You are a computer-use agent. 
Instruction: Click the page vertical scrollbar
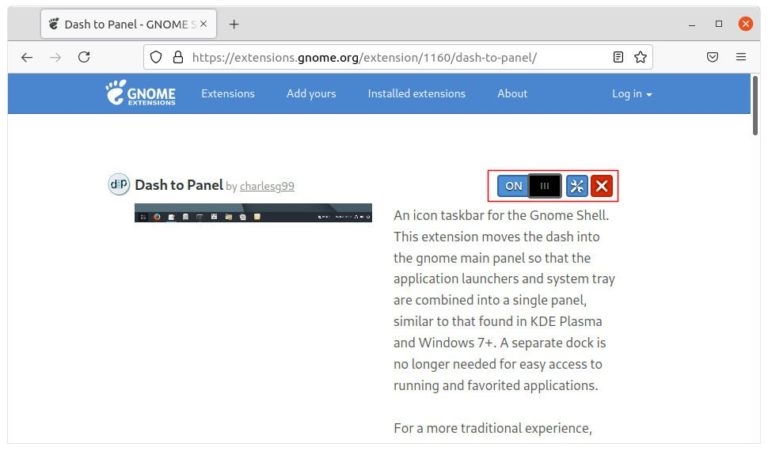[x=755, y=106]
